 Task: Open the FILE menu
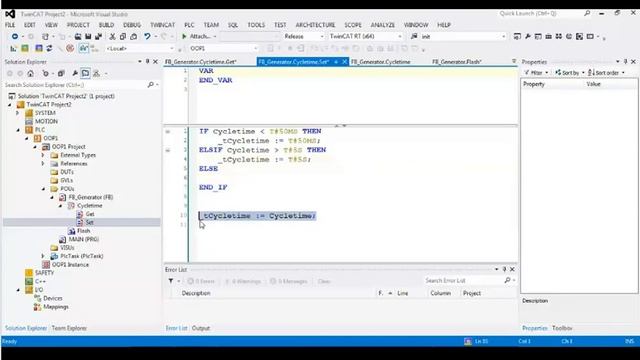coord(10,25)
